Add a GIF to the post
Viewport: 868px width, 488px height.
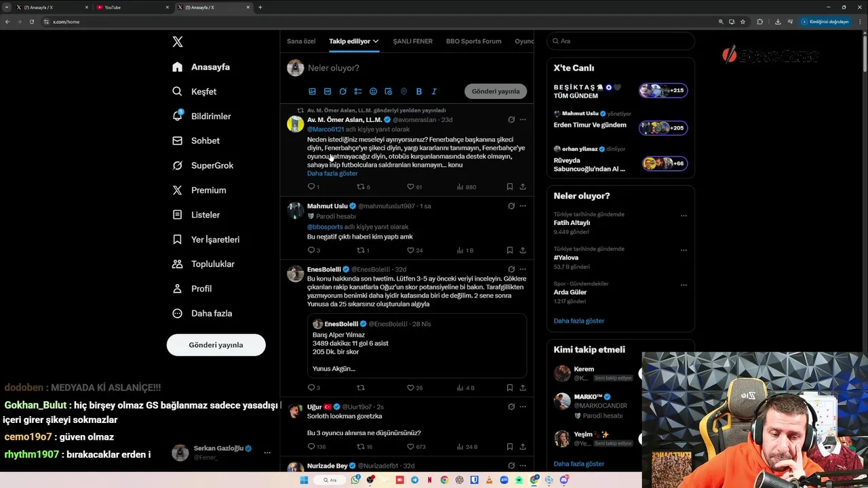[x=328, y=91]
